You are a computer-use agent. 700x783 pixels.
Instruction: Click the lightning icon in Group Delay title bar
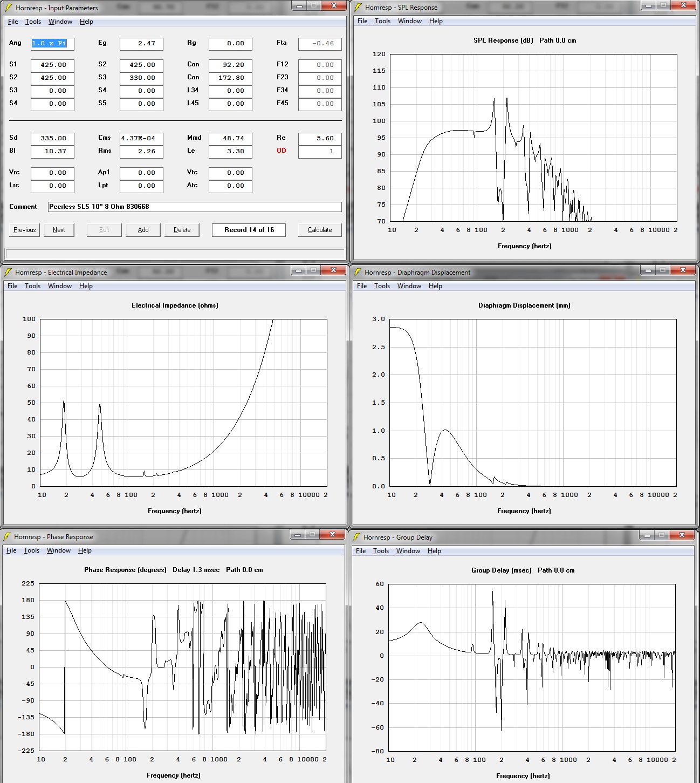(356, 537)
